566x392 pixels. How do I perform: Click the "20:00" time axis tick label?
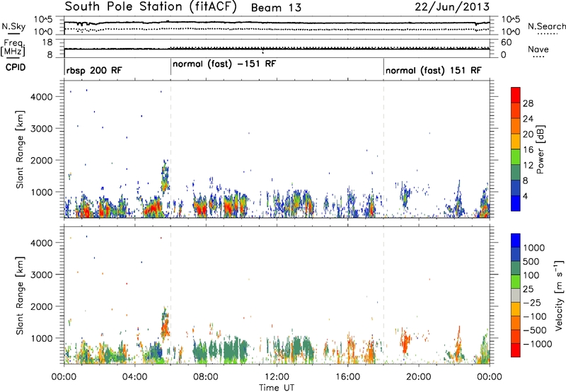pos(419,377)
